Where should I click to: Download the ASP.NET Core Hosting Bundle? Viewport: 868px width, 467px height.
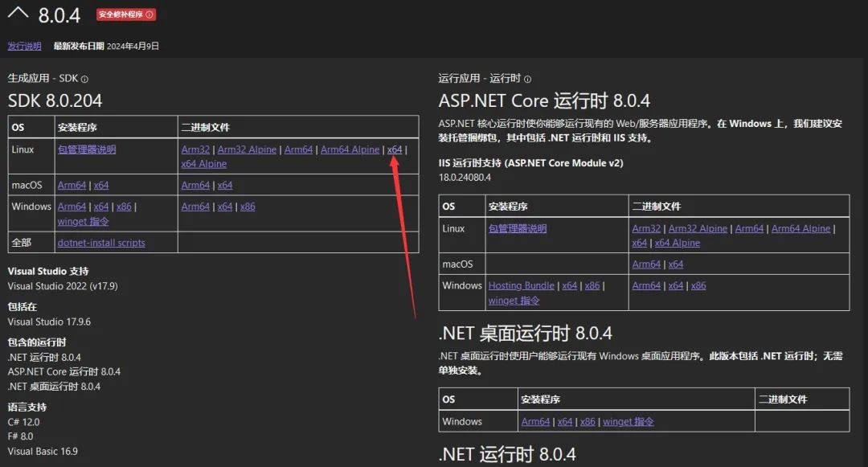522,285
